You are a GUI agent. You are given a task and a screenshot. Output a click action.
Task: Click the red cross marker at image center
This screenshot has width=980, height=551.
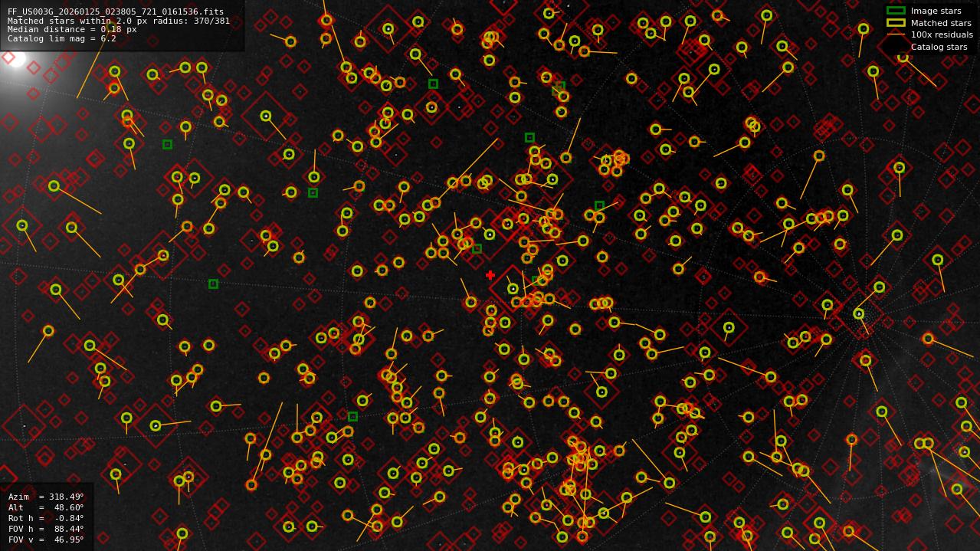pos(490,275)
